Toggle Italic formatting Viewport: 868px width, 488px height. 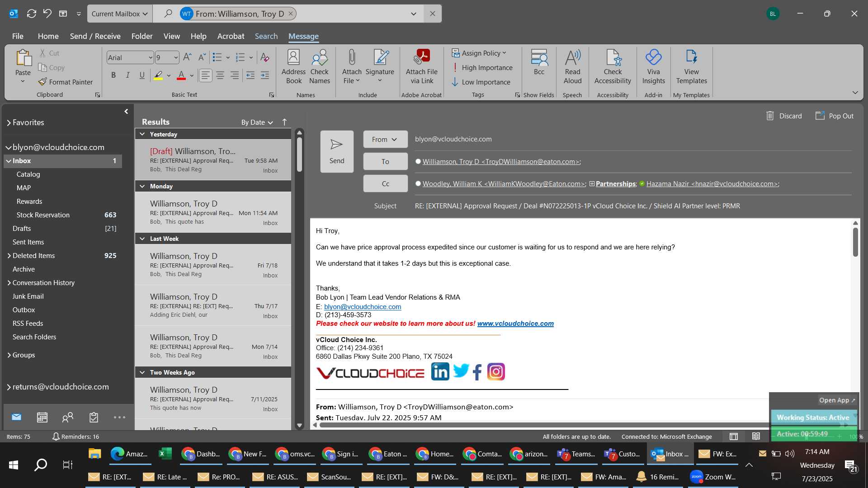click(x=128, y=75)
